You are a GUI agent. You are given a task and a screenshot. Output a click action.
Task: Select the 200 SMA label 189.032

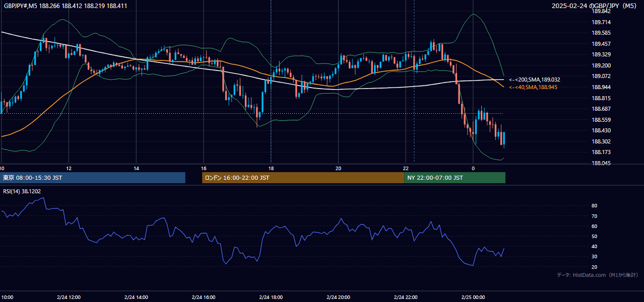click(x=535, y=80)
